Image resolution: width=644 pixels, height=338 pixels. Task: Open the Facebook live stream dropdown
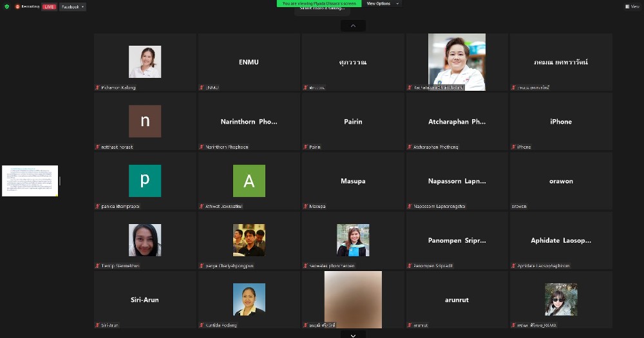pyautogui.click(x=73, y=6)
